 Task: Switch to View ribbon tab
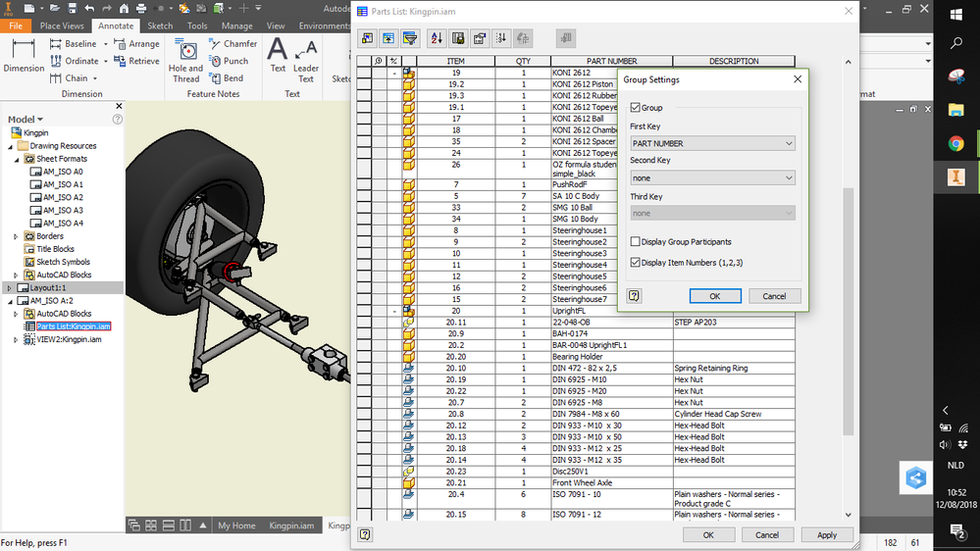(x=276, y=25)
